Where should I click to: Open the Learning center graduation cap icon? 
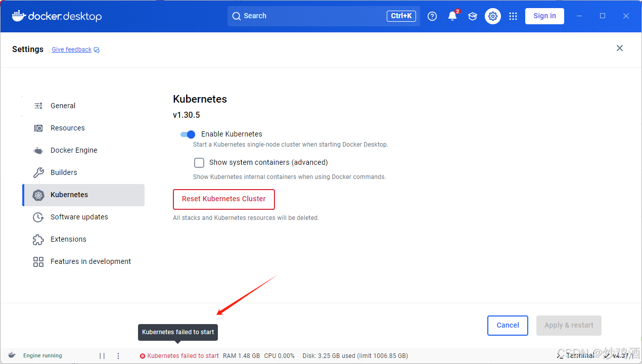pyautogui.click(x=473, y=16)
